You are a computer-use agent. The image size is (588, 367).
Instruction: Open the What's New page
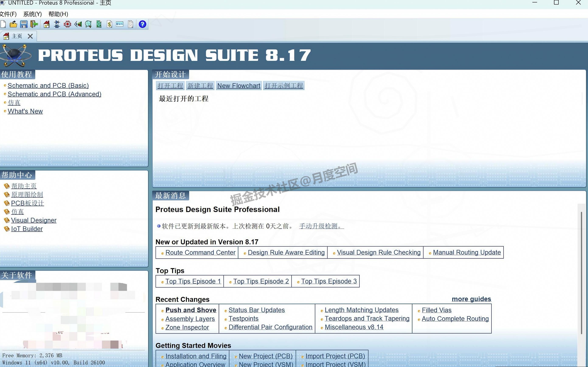pos(25,111)
